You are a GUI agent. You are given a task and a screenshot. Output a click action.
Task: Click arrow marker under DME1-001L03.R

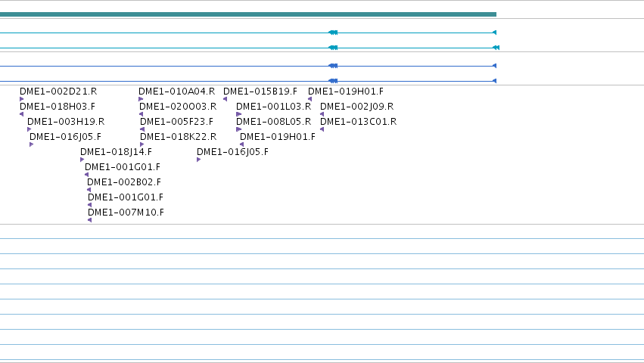click(239, 114)
